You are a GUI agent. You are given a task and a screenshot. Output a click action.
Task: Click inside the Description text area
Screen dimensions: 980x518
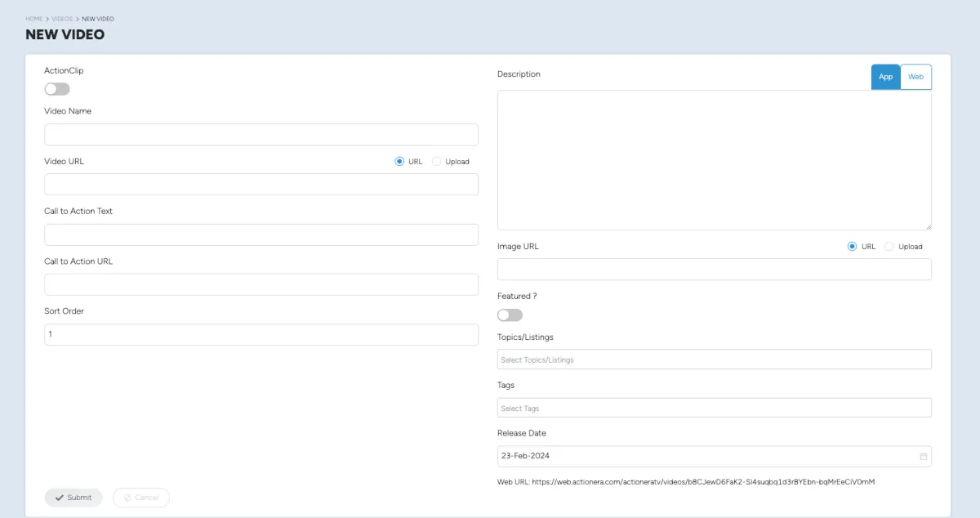(x=715, y=160)
